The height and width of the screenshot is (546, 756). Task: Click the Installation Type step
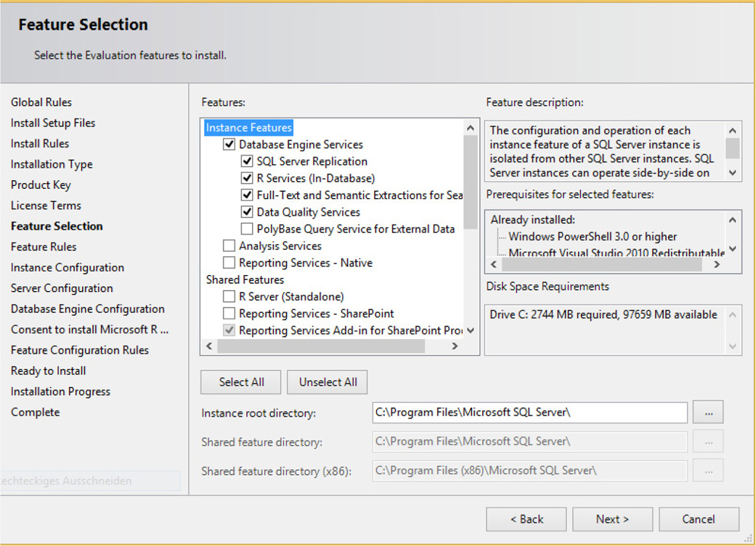point(52,164)
